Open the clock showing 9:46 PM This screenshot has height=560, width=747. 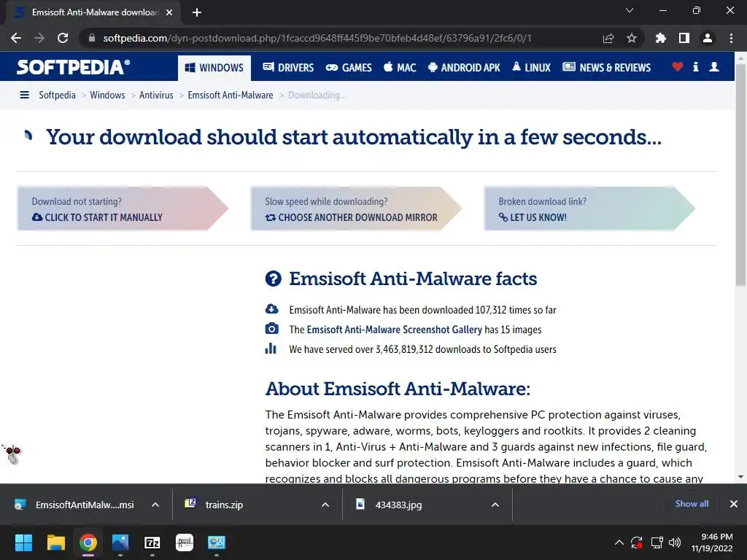pyautogui.click(x=712, y=542)
